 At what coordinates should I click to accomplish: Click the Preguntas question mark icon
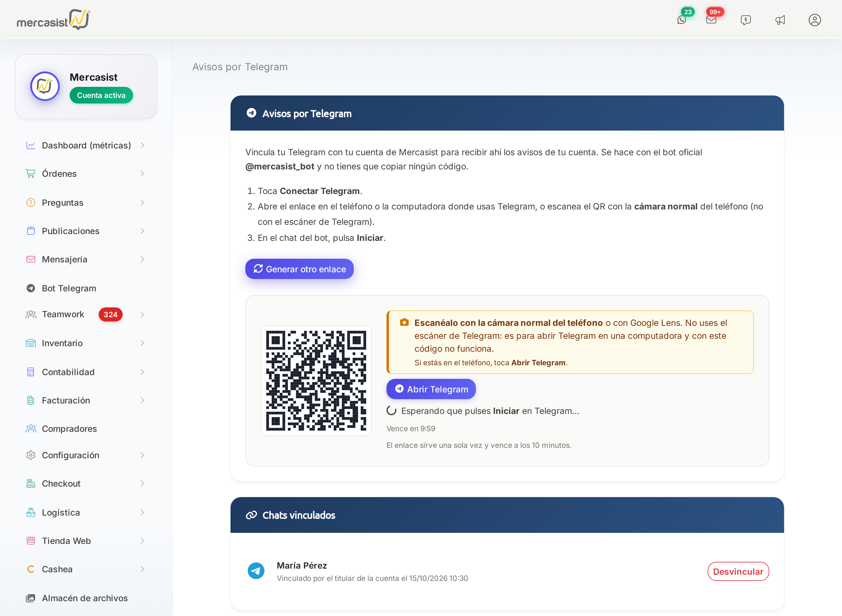31,202
